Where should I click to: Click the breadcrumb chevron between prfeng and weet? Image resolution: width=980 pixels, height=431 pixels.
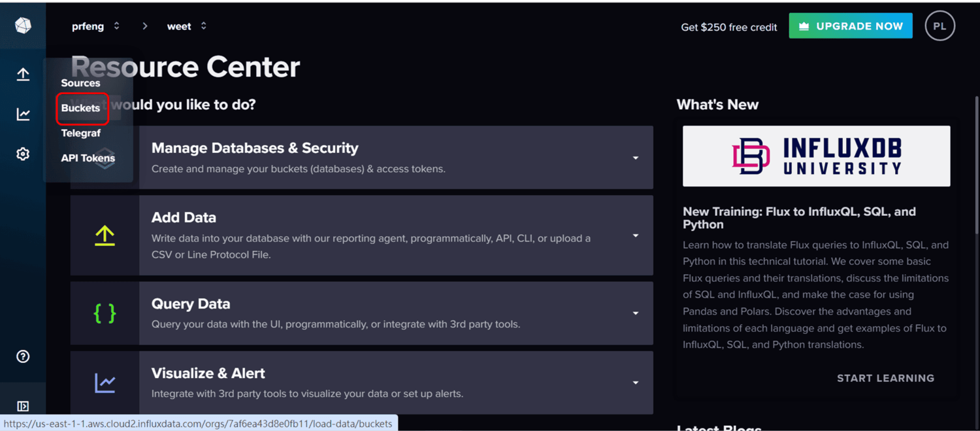click(x=145, y=26)
